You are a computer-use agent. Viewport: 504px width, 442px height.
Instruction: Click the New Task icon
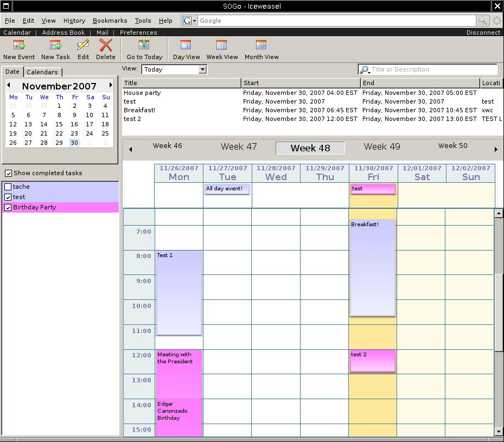click(55, 46)
